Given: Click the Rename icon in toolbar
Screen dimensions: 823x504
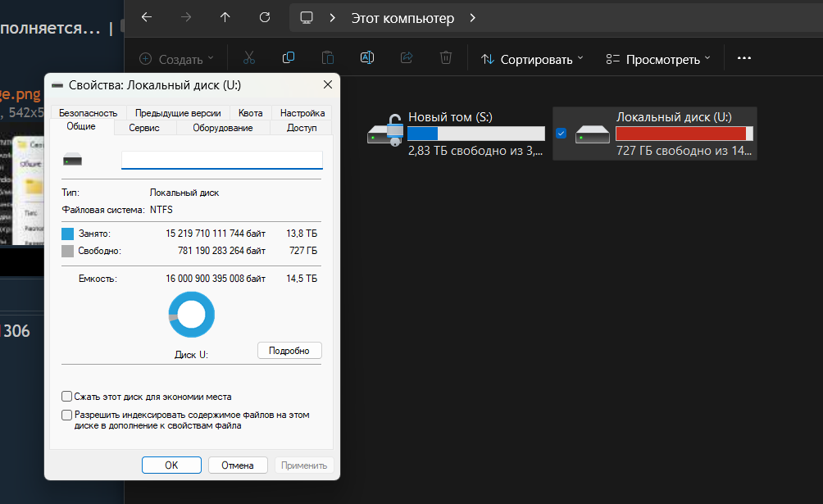Looking at the screenshot, I should pyautogui.click(x=367, y=58).
